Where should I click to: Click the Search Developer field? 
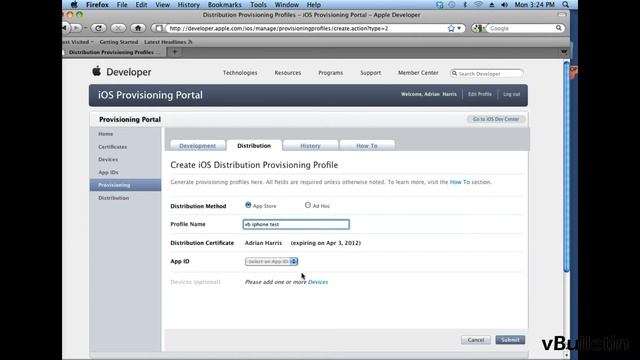[487, 73]
